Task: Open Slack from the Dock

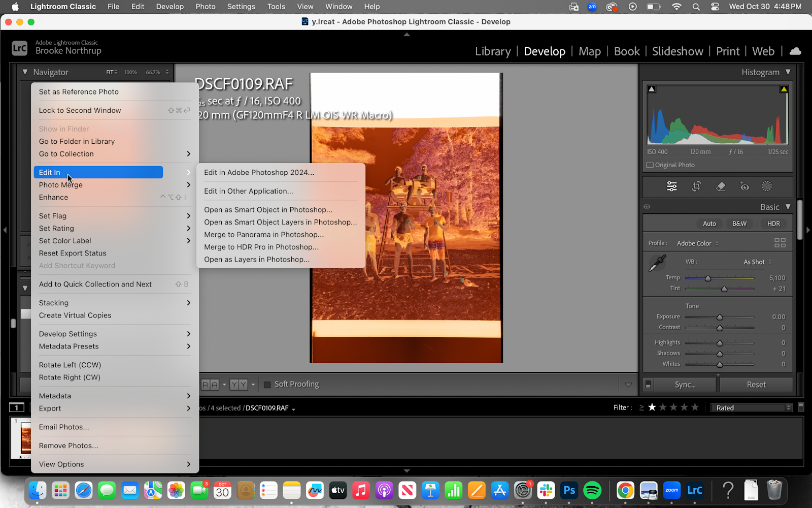Action: pyautogui.click(x=546, y=491)
